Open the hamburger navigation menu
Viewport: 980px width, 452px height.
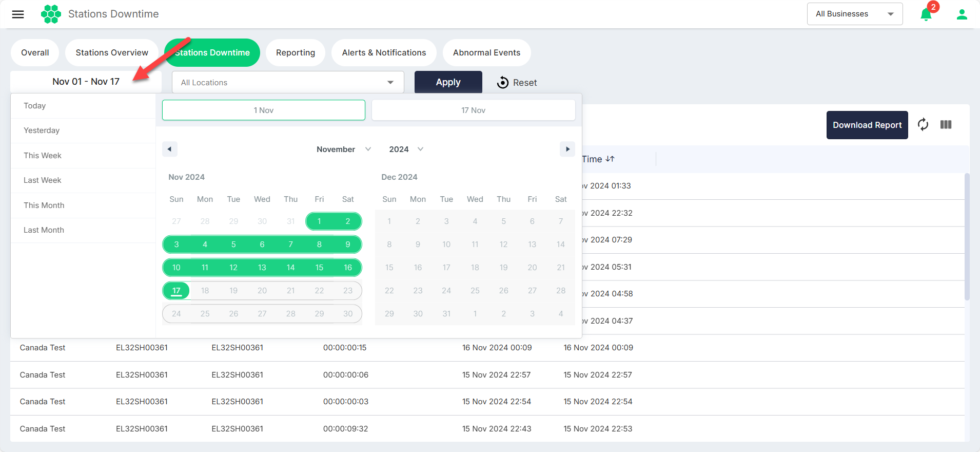pos(18,14)
